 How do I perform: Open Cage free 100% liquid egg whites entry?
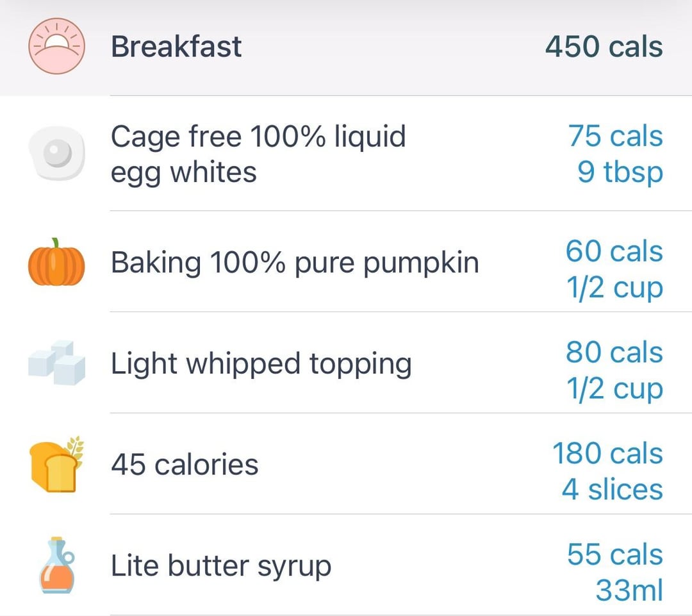pyautogui.click(x=346, y=153)
